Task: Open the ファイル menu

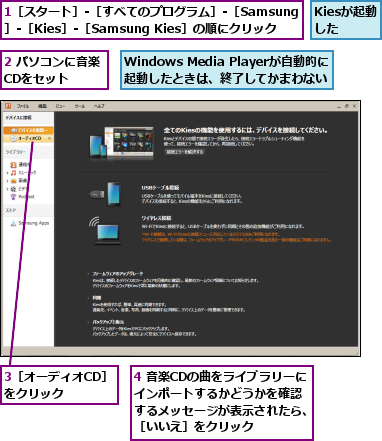Action: pyautogui.click(x=23, y=106)
